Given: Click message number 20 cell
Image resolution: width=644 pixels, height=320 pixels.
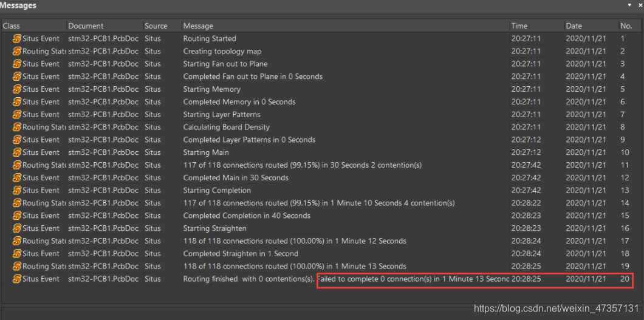Looking at the screenshot, I should 625,279.
